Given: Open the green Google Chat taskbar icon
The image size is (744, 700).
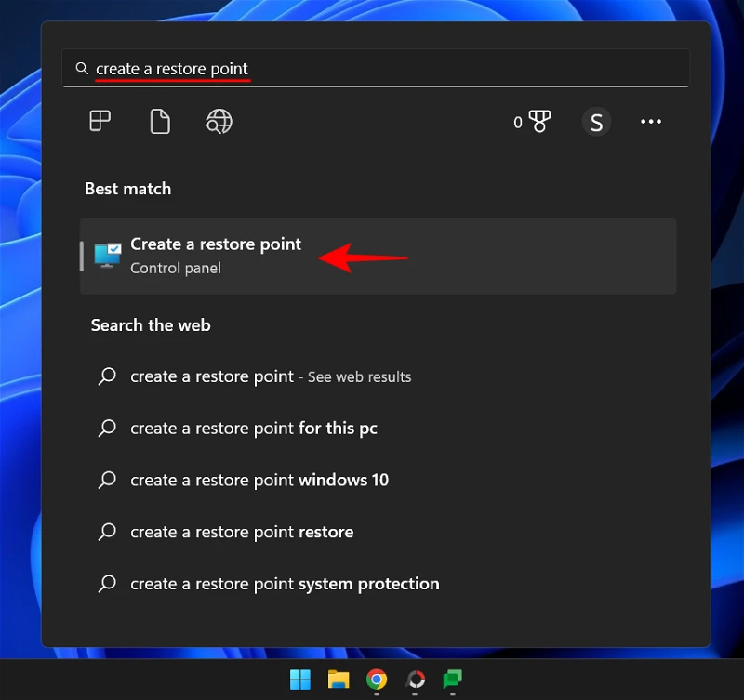Looking at the screenshot, I should point(453,680).
